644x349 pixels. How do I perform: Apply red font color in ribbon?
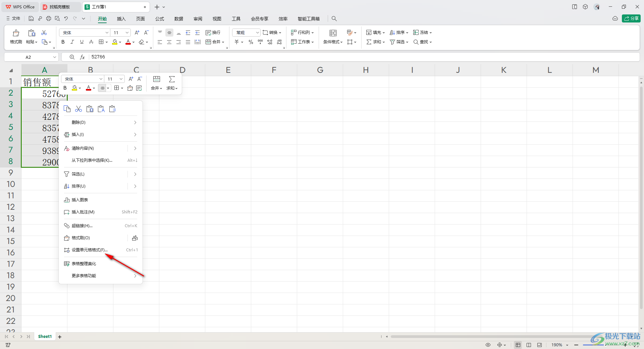(x=128, y=42)
